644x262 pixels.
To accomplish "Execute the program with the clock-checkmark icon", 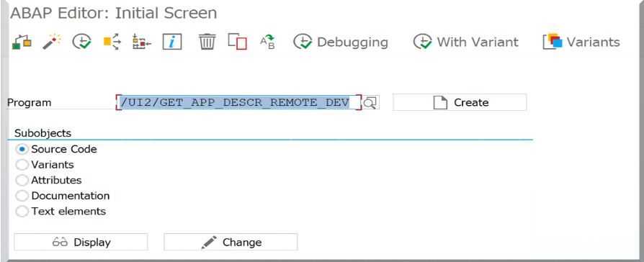I will [x=81, y=42].
